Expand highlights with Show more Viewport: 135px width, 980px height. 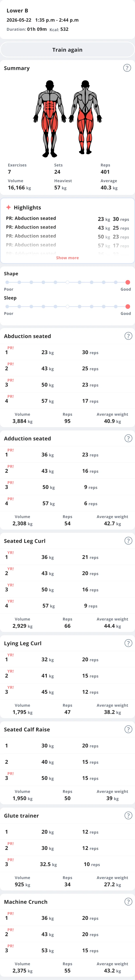tap(67, 258)
